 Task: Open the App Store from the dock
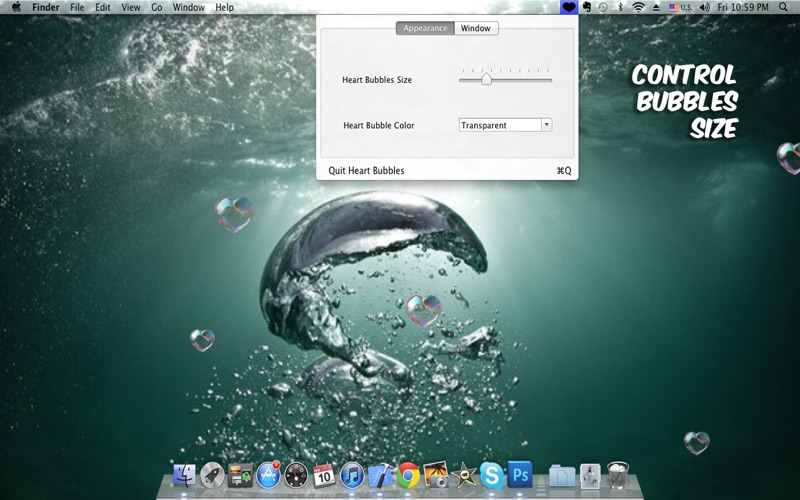click(268, 474)
